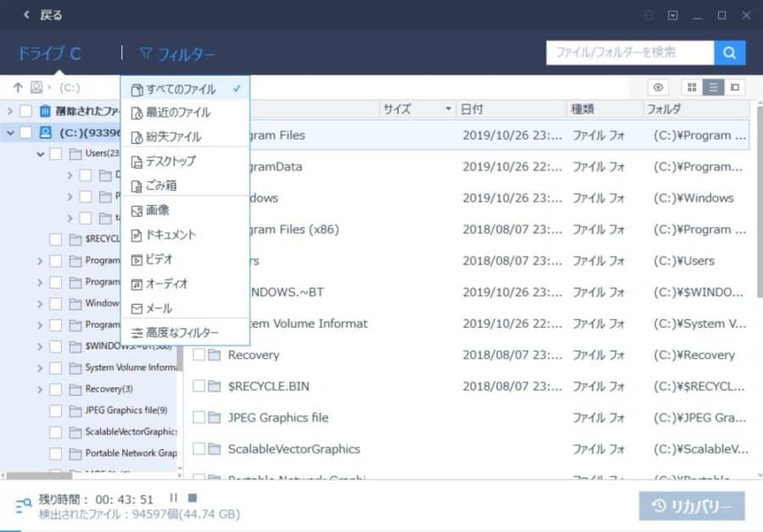Stop the scan
763x532 pixels.
(x=192, y=498)
